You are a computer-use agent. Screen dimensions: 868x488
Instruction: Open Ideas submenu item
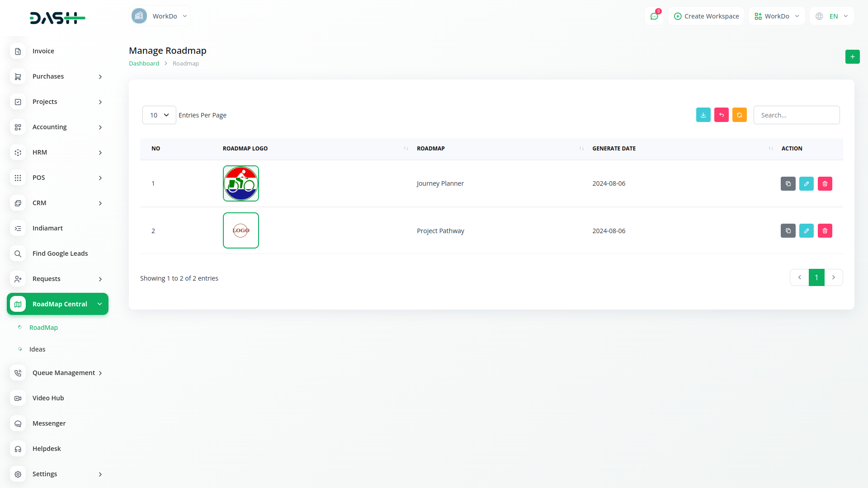[37, 349]
